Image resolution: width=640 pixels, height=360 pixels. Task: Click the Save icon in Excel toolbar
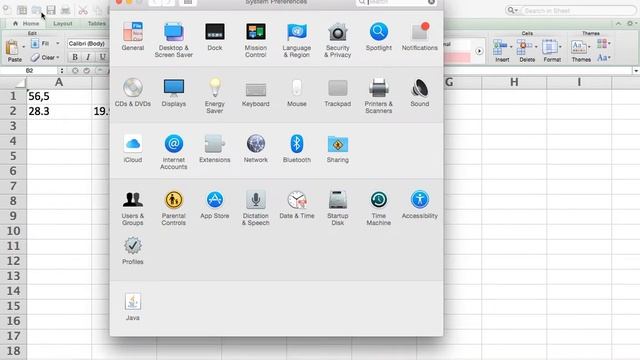click(51, 10)
